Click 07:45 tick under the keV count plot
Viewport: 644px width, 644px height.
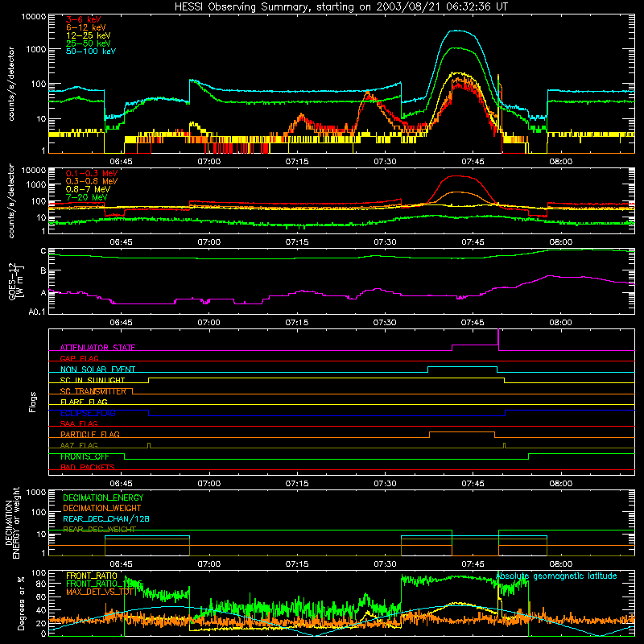[x=473, y=162]
